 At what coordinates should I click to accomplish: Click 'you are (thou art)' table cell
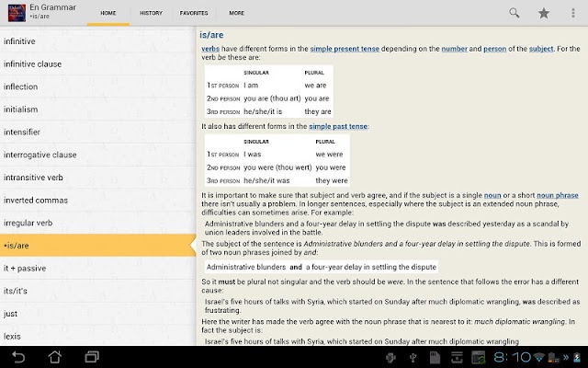point(272,98)
